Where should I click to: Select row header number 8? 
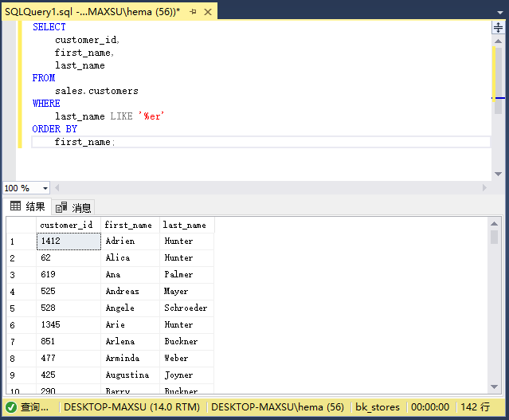[x=21, y=359]
